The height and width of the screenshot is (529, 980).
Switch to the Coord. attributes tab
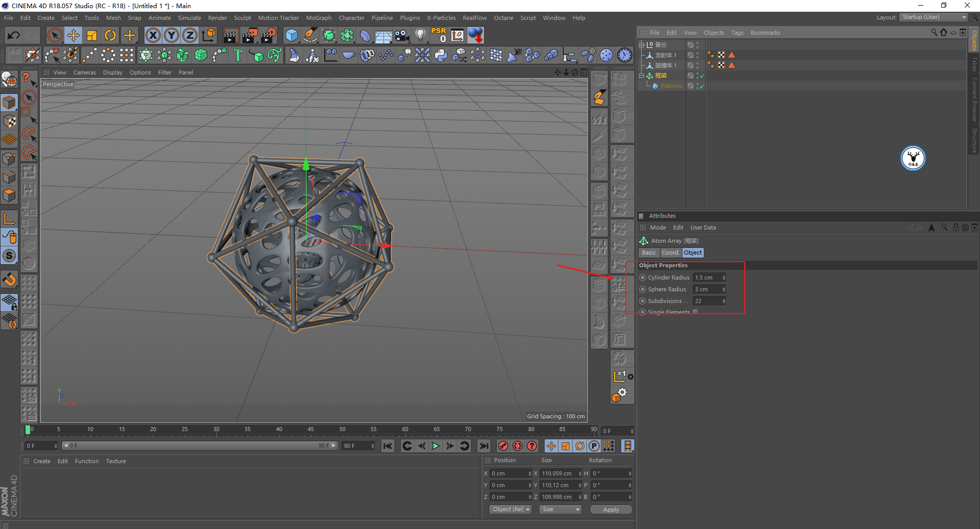click(x=670, y=253)
